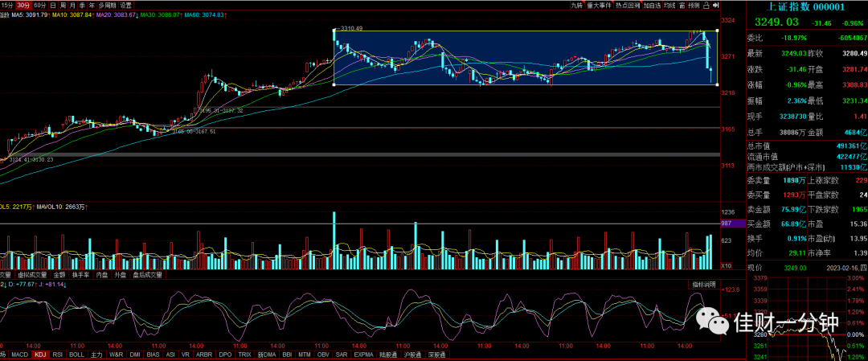Select the 新DMA indicator tab
The image size is (868, 361).
[267, 355]
